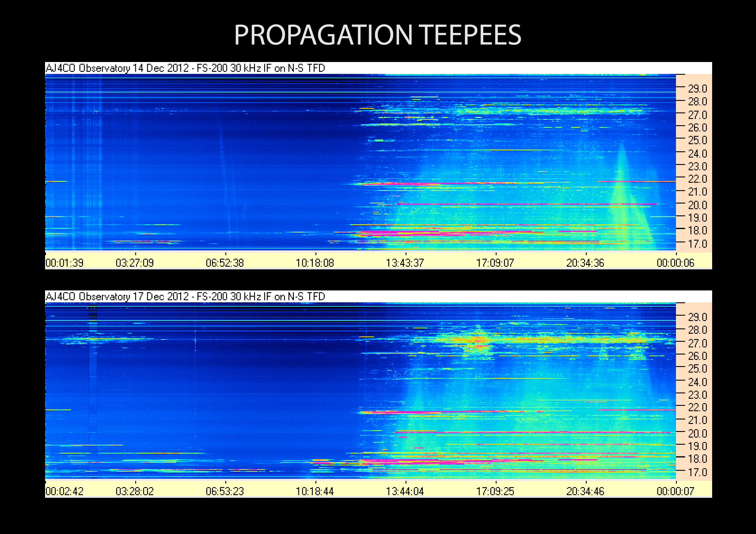Click the 17 Dec 2012 spectrogram header
The height and width of the screenshot is (534, 756).
point(185,296)
